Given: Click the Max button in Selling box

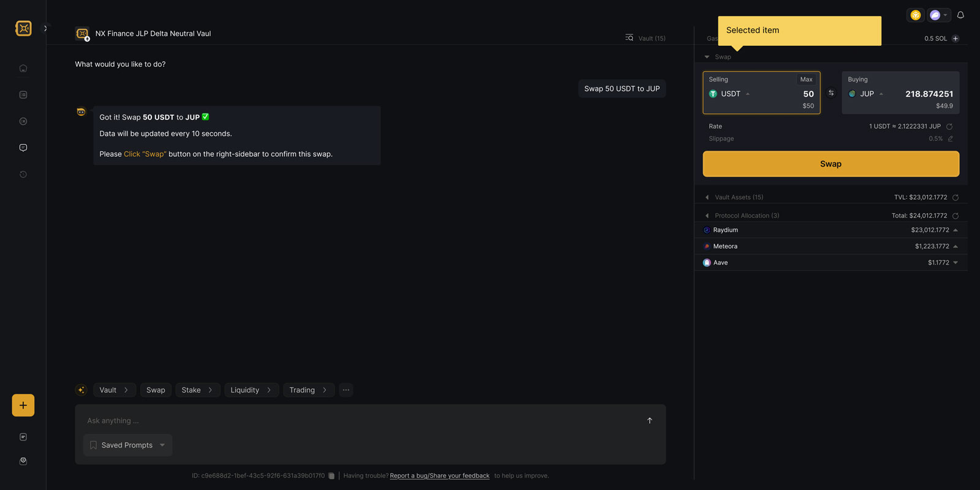Looking at the screenshot, I should click(x=806, y=80).
